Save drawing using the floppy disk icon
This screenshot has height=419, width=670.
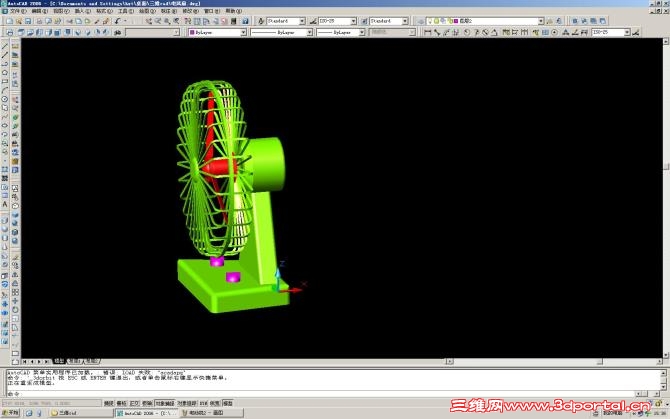point(28,21)
